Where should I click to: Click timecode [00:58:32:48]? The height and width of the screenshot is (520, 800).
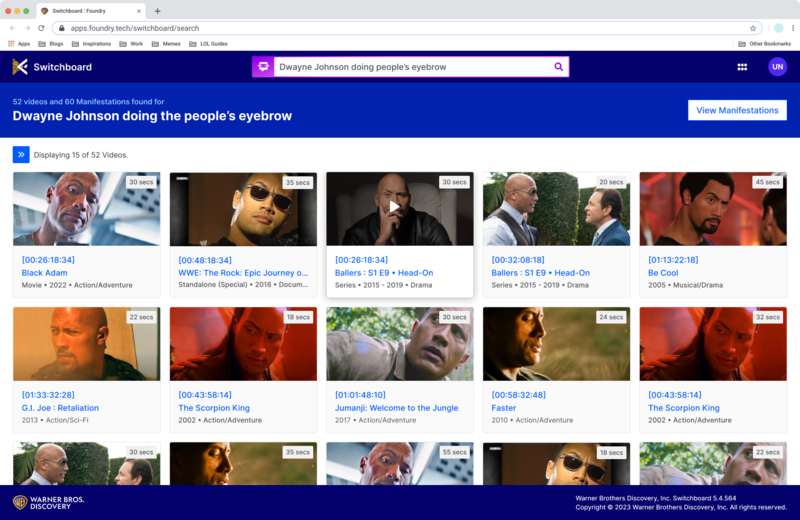coord(518,395)
